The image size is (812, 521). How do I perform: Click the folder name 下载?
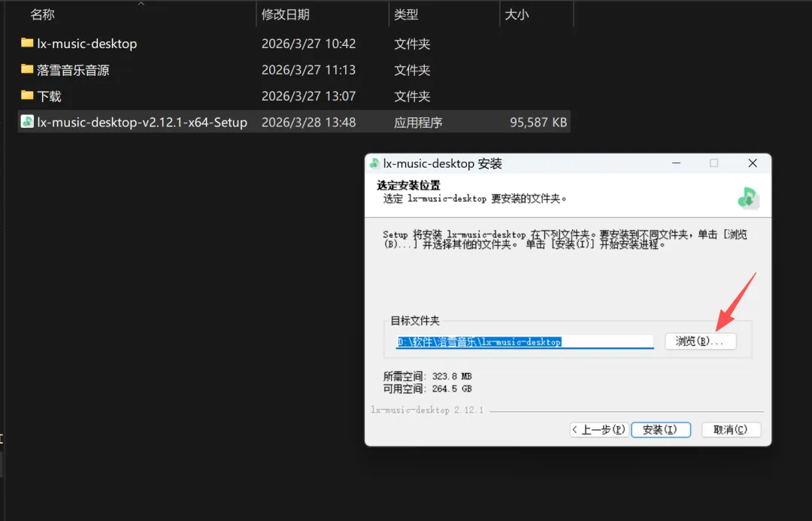coord(49,96)
